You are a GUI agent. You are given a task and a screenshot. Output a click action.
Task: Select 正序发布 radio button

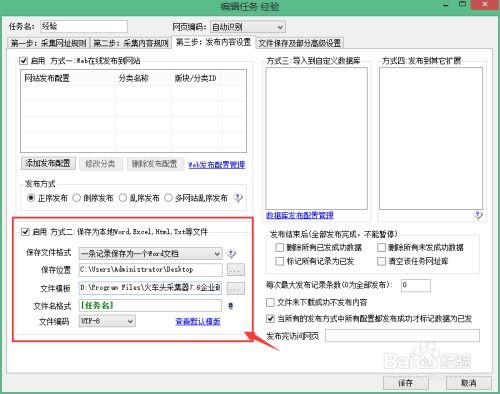point(31,198)
